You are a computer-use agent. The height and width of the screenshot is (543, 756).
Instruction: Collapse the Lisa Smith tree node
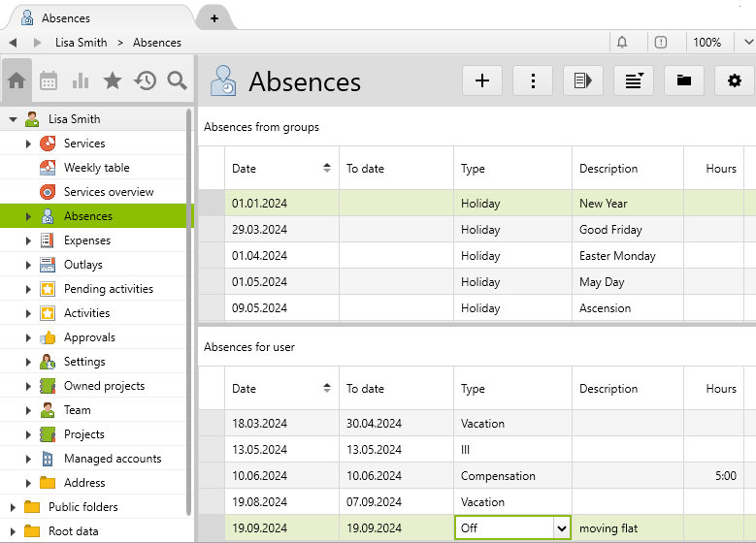[x=14, y=119]
